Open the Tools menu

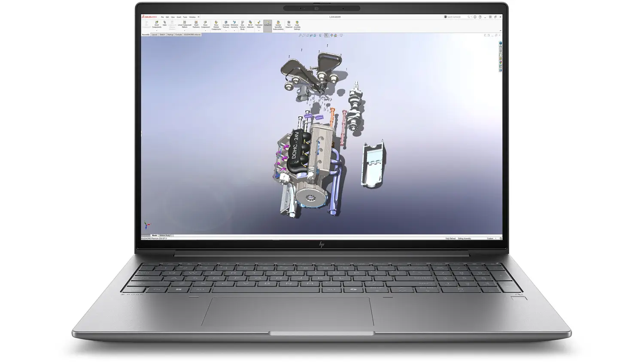pyautogui.click(x=185, y=17)
